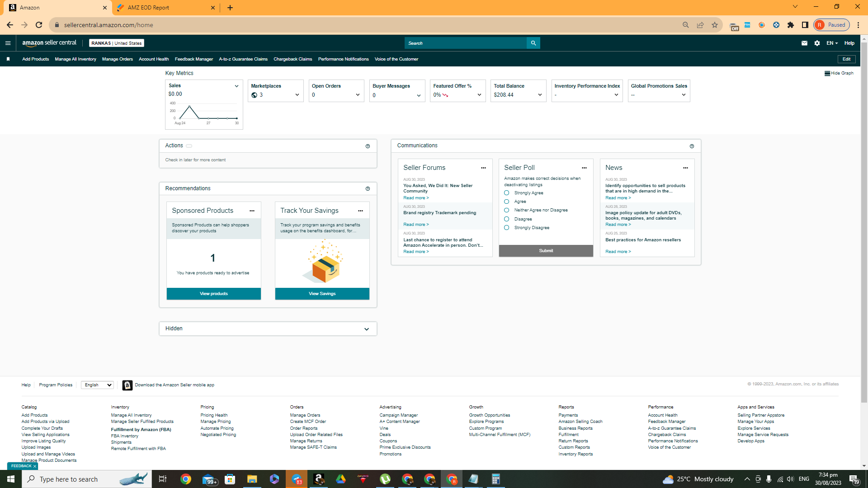Expand the Inventory Performance Index dropdown
Viewport: 868px width, 488px height.
pyautogui.click(x=616, y=95)
